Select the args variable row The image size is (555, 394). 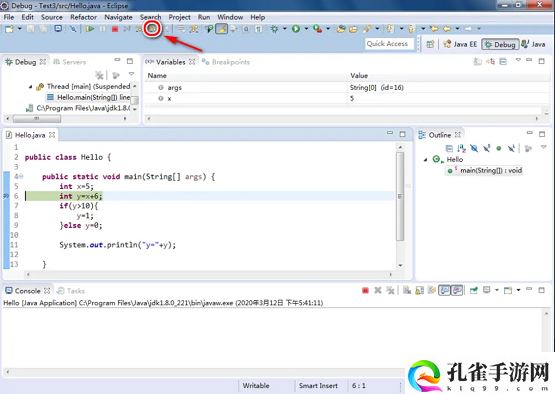coord(347,87)
